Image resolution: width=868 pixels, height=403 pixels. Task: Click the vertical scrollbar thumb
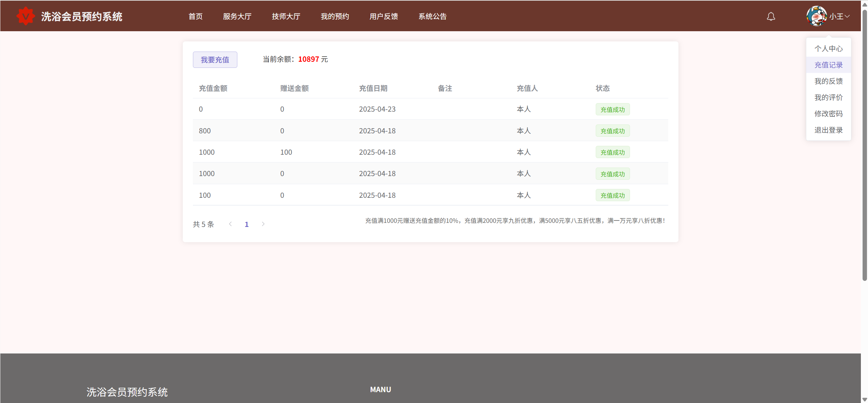click(x=864, y=146)
